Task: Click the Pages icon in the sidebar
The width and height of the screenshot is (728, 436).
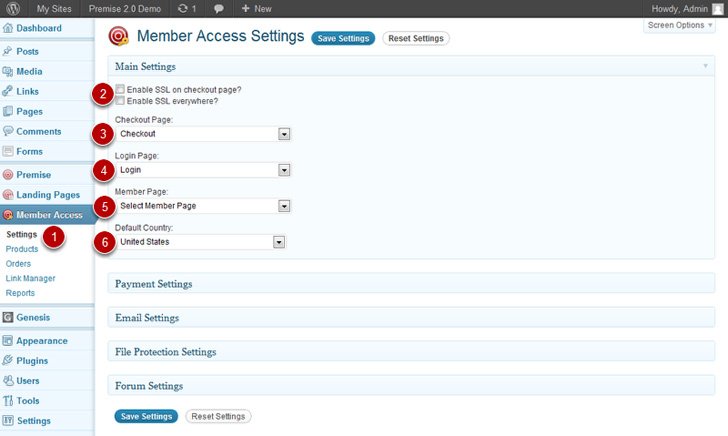Action: pos(8,111)
